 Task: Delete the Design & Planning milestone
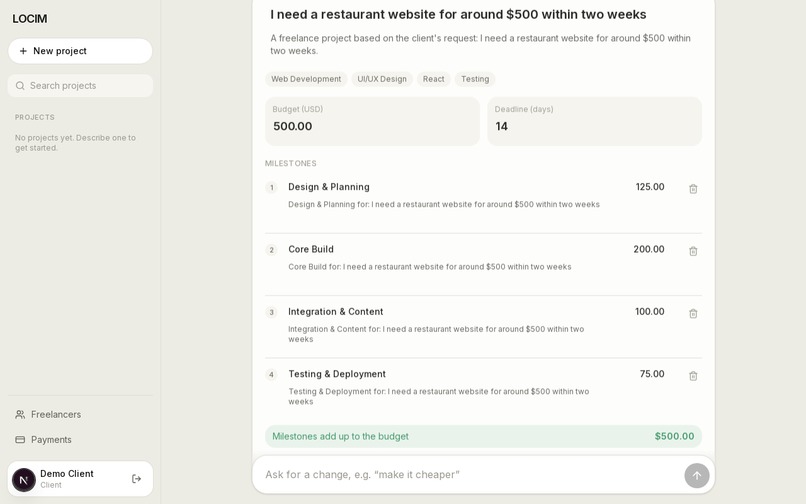click(693, 189)
